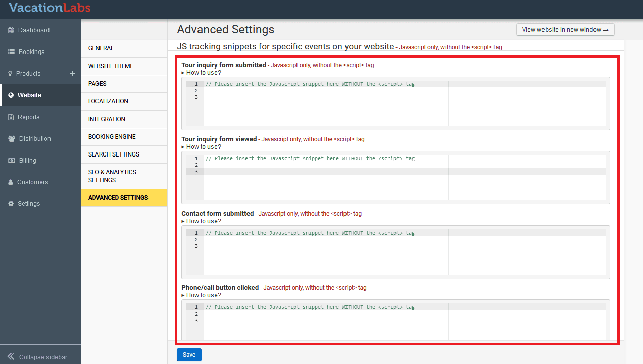The width and height of the screenshot is (643, 364).
Task: Expand How to use under Contact form submitted
Action: pos(201,221)
